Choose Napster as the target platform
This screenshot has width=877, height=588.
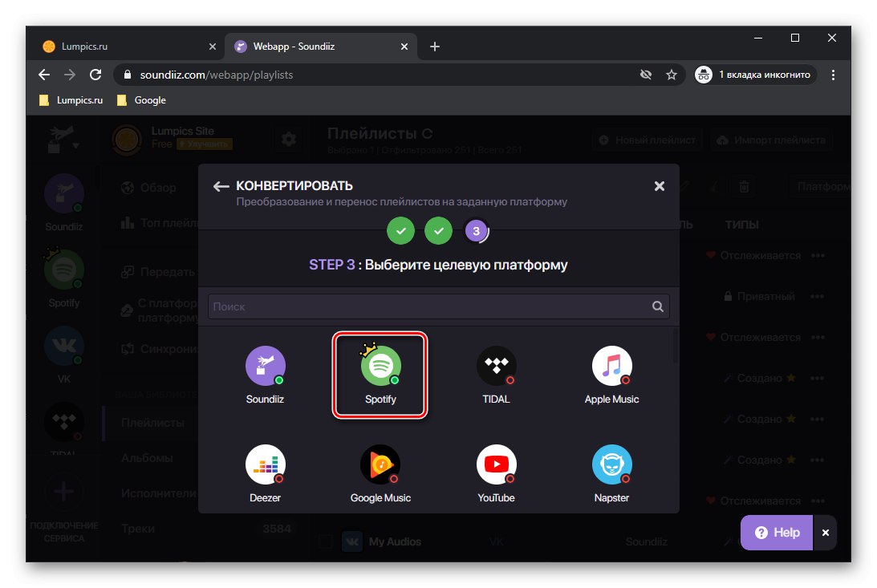point(612,473)
